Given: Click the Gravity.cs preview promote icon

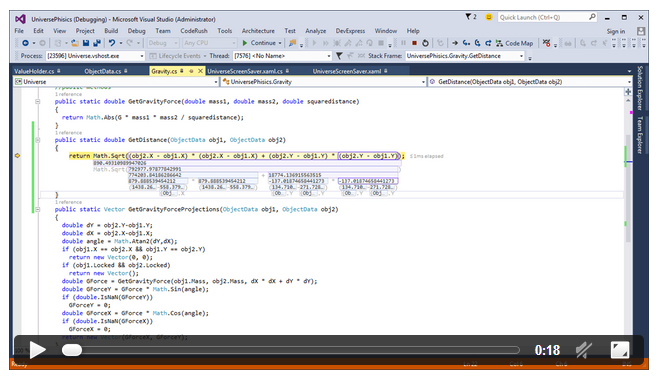Looking at the screenshot, I should pos(191,71).
